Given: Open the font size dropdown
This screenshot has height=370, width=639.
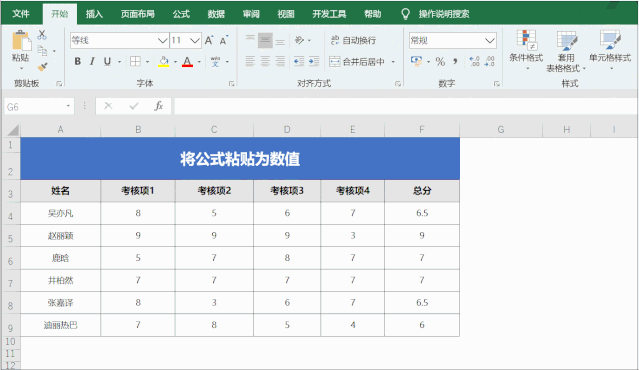Looking at the screenshot, I should (x=195, y=40).
